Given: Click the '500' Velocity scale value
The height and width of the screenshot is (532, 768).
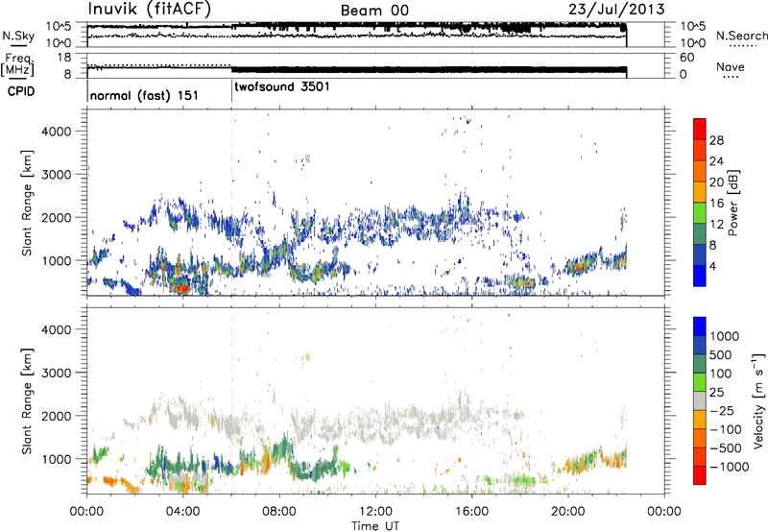Looking at the screenshot, I should 721,355.
